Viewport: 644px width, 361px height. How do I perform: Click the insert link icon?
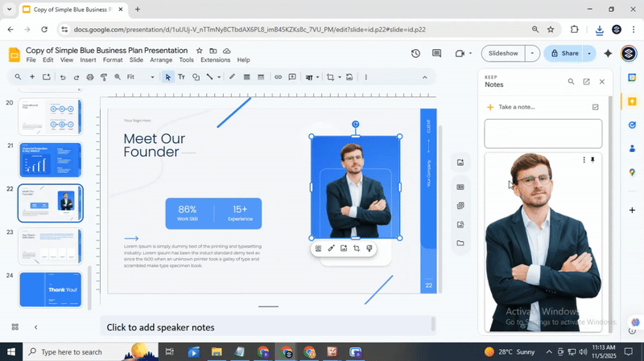(x=279, y=77)
